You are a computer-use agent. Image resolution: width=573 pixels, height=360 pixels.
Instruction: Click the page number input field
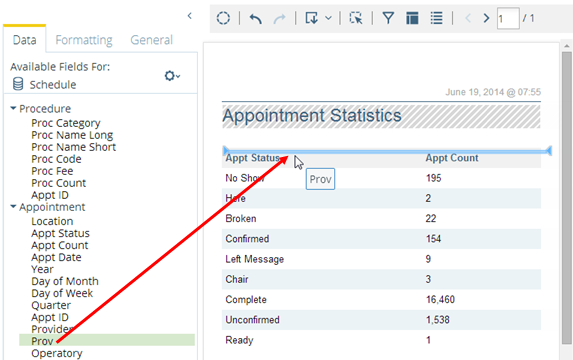tap(508, 18)
